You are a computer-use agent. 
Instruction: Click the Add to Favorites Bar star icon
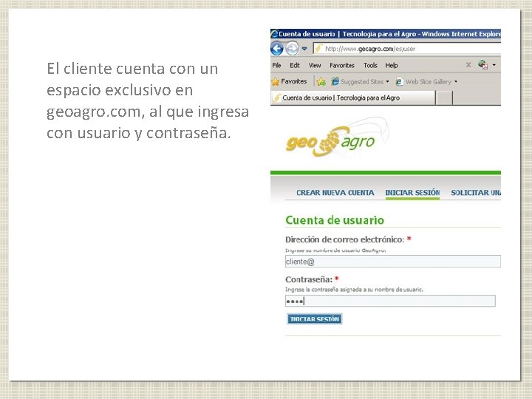pyautogui.click(x=321, y=81)
